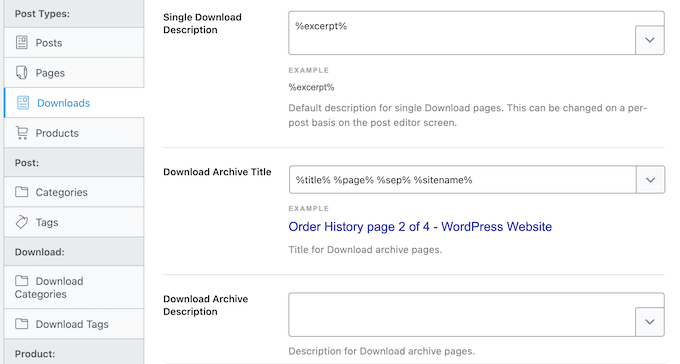Click the Single Download Description label

click(x=202, y=23)
